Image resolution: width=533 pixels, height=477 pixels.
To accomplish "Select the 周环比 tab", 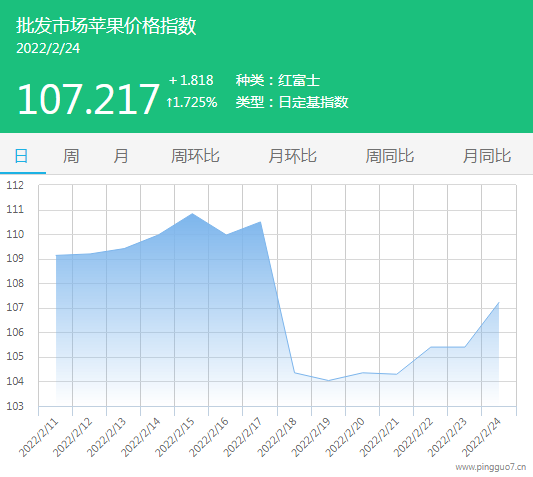I will pos(195,156).
